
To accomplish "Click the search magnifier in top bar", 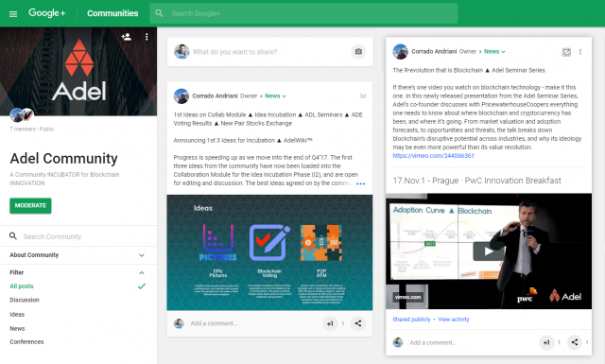I will (159, 13).
